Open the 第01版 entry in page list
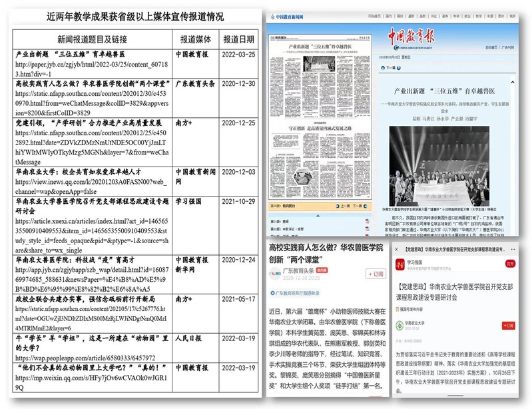532x409 pixels. (280, 221)
